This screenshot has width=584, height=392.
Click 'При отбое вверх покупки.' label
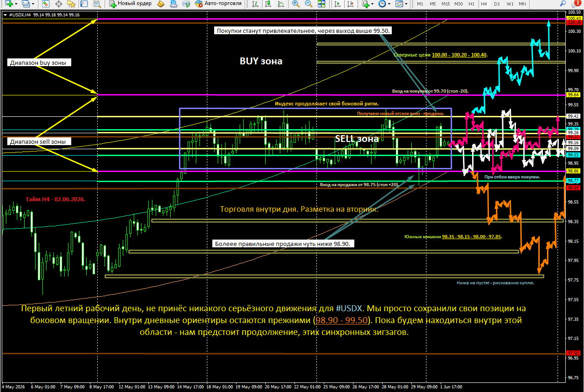[x=512, y=177]
